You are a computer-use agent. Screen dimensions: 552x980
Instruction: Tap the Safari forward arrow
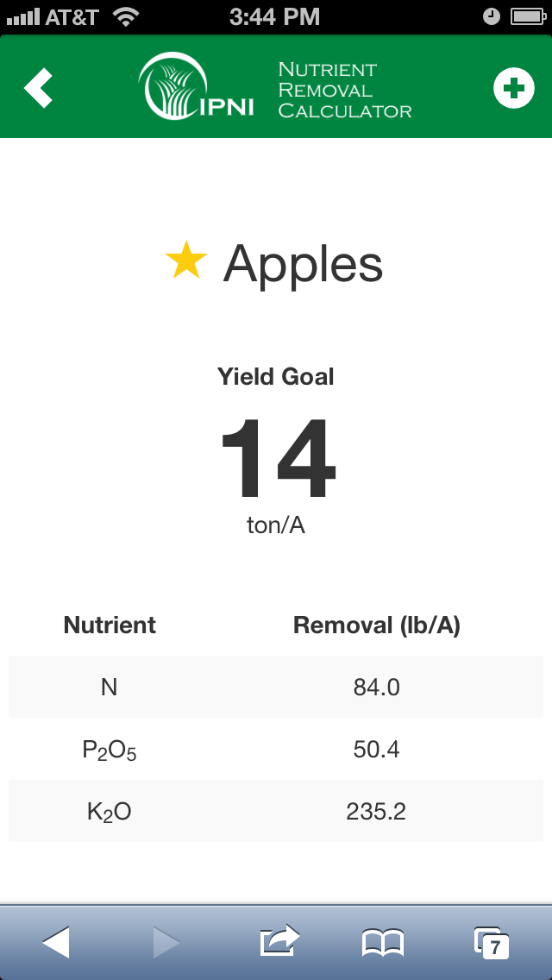pyautogui.click(x=166, y=942)
